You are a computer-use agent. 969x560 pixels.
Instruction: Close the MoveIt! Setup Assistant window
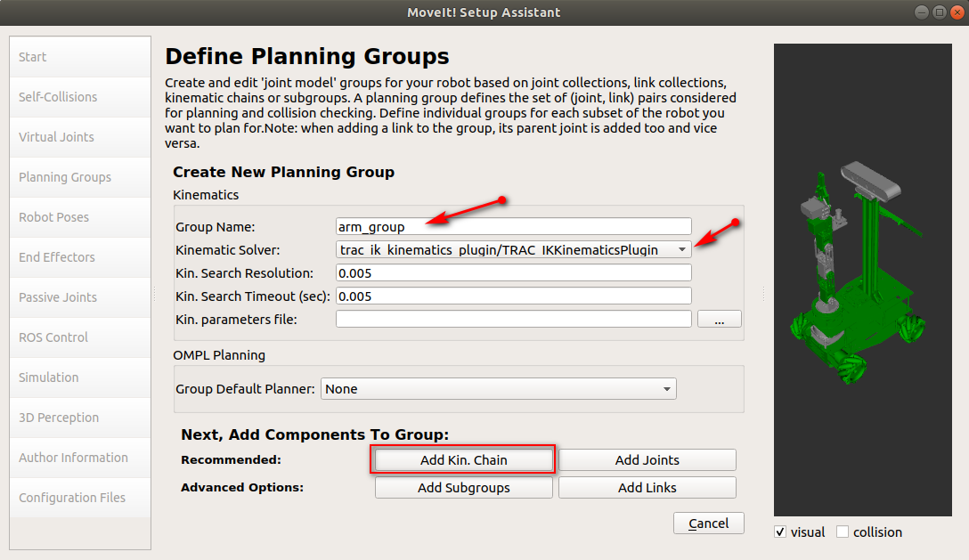coord(957,12)
